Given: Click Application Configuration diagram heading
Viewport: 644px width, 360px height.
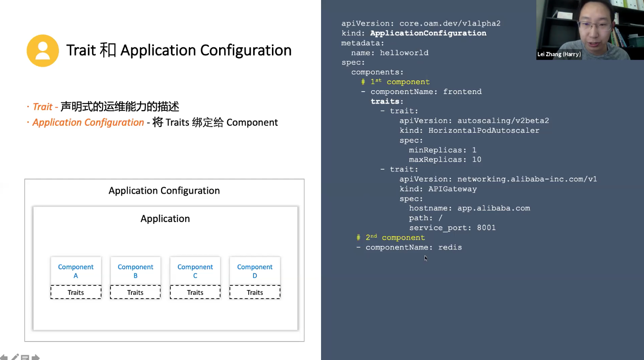Looking at the screenshot, I should (x=164, y=190).
